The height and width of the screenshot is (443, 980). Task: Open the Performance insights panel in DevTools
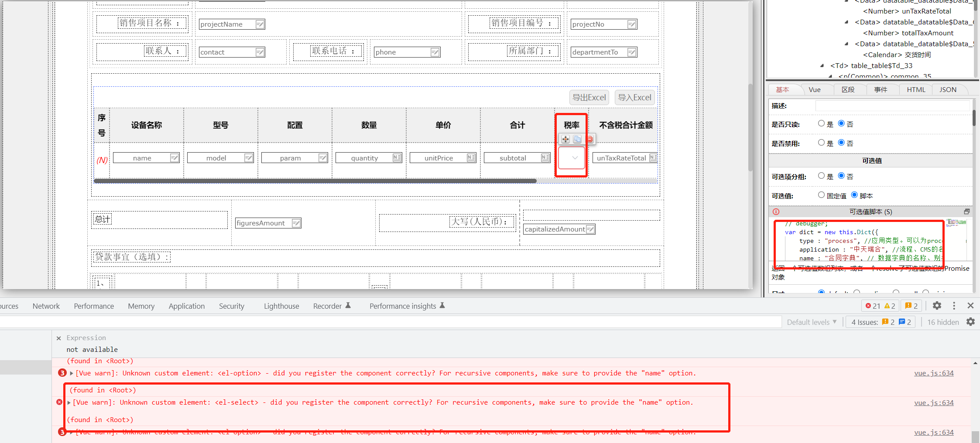(407, 306)
